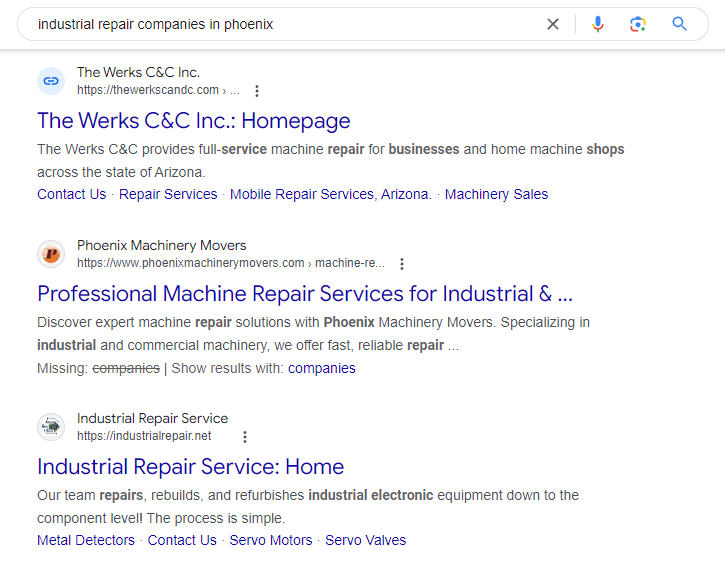The height and width of the screenshot is (565, 725).
Task: Open more options for The Werks result
Action: coord(257,91)
